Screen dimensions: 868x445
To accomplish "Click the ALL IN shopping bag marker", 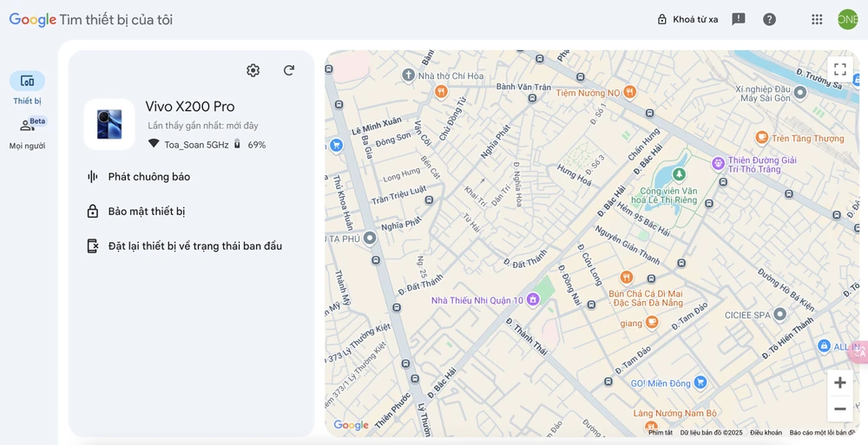I will [824, 346].
